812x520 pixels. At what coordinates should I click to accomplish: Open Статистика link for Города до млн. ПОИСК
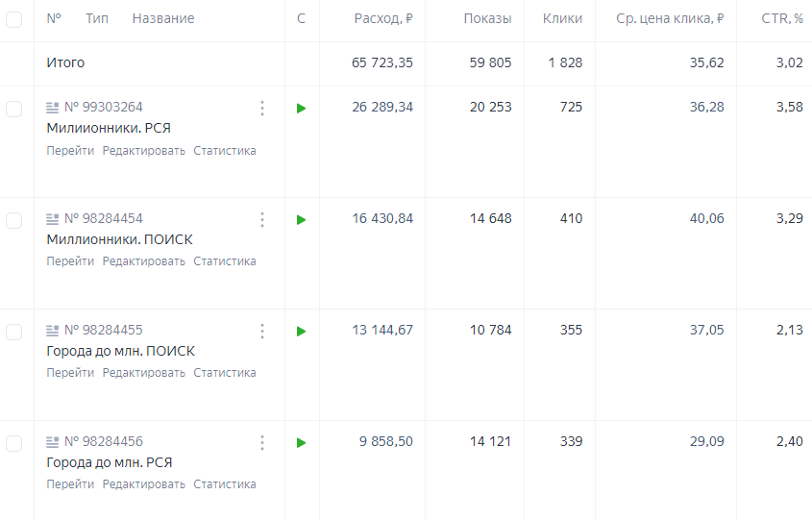[224, 373]
